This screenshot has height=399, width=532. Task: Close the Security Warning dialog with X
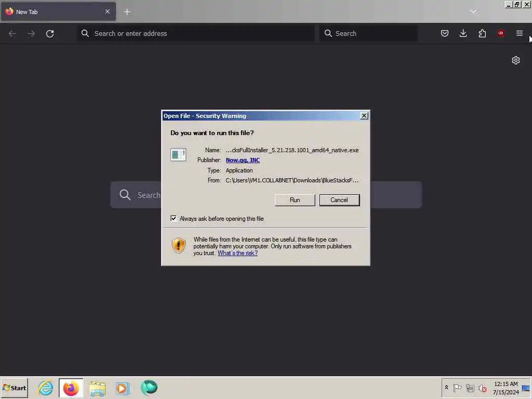point(364,116)
